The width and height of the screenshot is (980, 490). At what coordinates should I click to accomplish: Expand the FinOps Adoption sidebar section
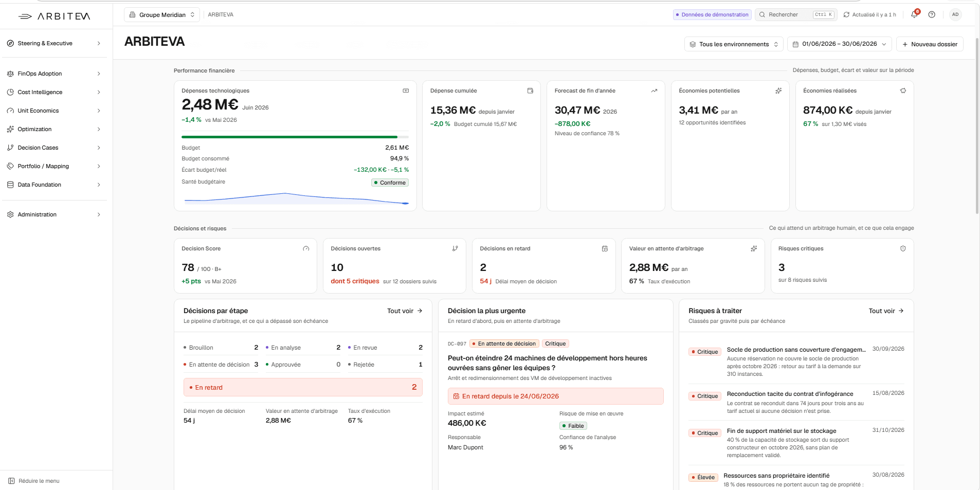(x=53, y=74)
